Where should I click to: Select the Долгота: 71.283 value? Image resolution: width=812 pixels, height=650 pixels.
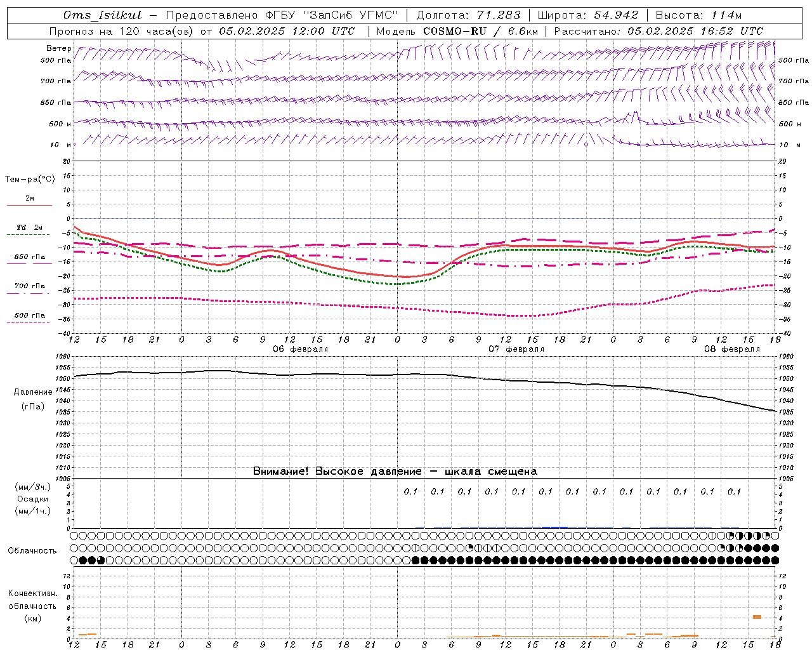[468, 15]
